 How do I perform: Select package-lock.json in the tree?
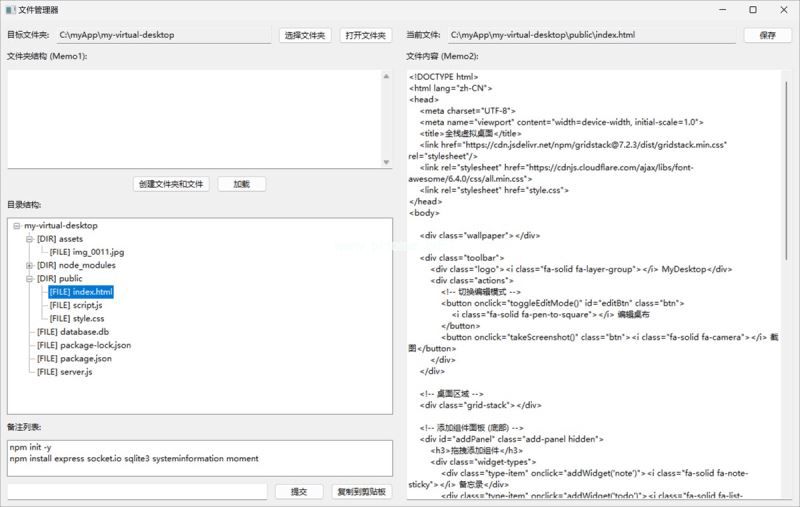coord(84,345)
